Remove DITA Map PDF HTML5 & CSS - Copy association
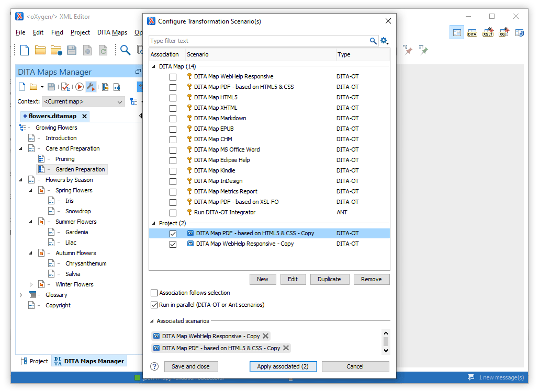This screenshot has height=392, width=539. 286,348
